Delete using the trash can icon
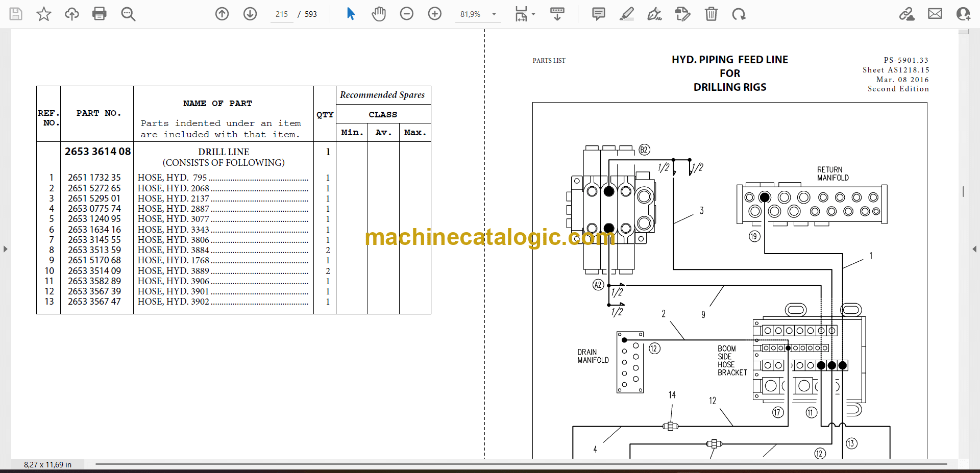The height and width of the screenshot is (473, 980). click(711, 14)
